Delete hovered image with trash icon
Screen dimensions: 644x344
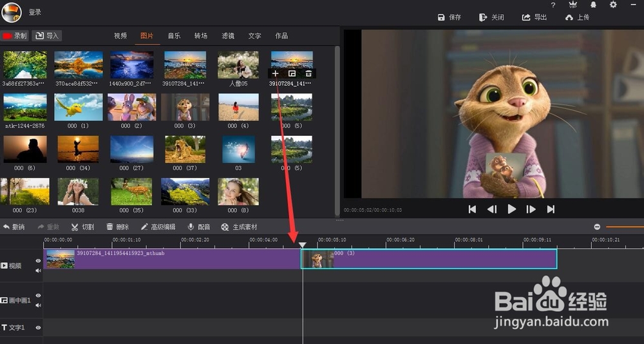click(308, 73)
